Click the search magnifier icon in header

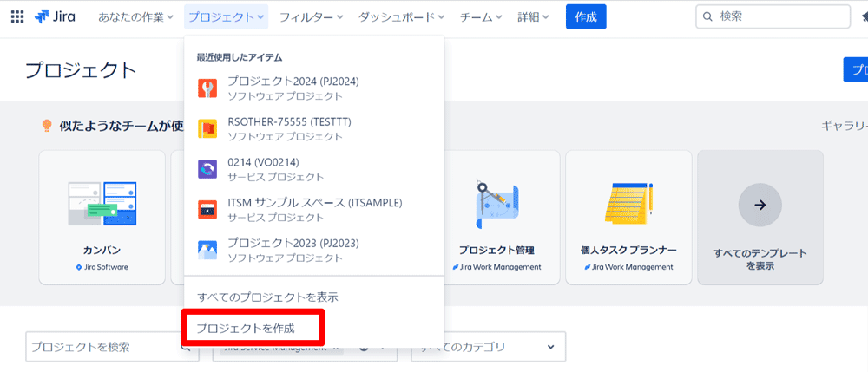coord(707,17)
